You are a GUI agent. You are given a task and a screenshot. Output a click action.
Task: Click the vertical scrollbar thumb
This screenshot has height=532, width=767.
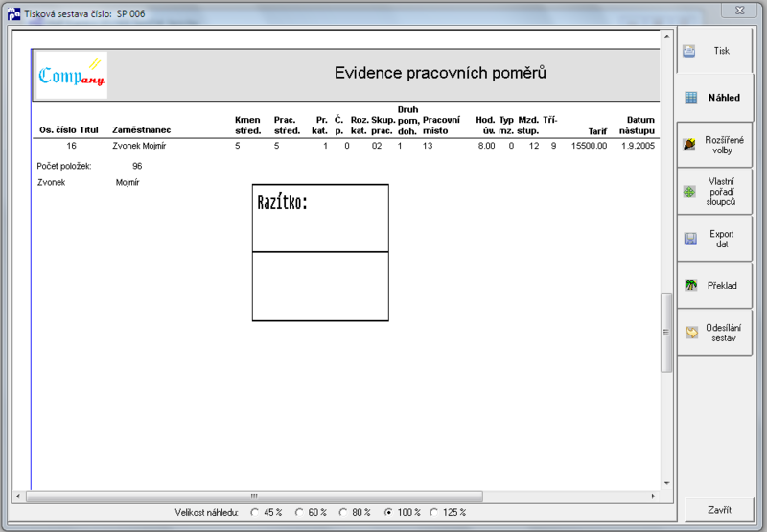pos(666,333)
